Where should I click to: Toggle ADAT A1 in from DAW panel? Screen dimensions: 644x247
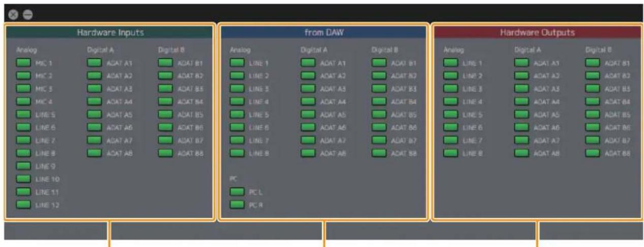[x=308, y=63]
